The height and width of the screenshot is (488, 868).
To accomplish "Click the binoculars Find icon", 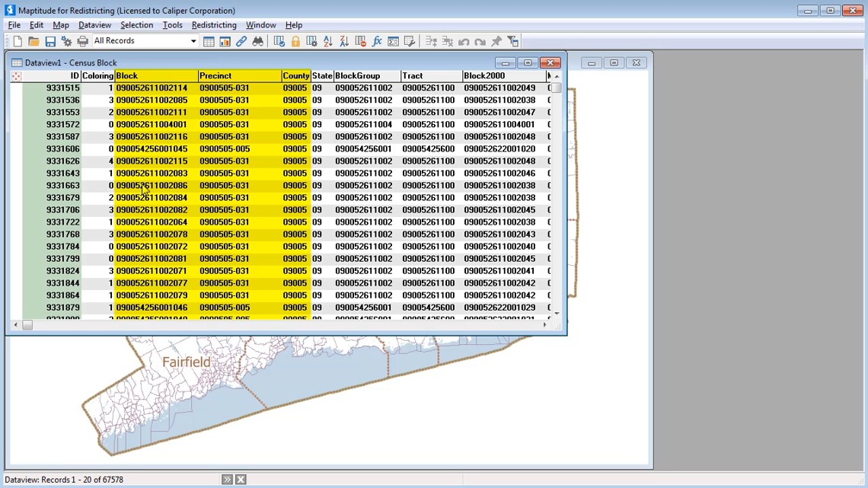I will (x=258, y=41).
